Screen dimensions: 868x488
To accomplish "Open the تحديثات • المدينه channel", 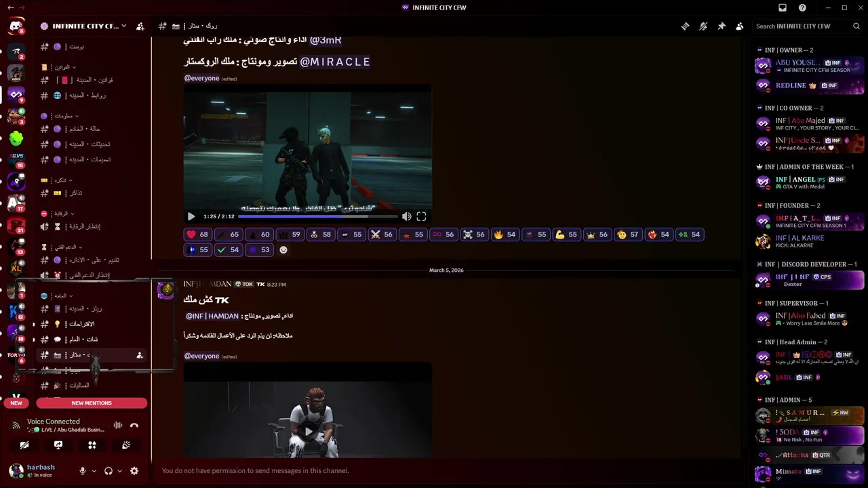I will point(92,144).
